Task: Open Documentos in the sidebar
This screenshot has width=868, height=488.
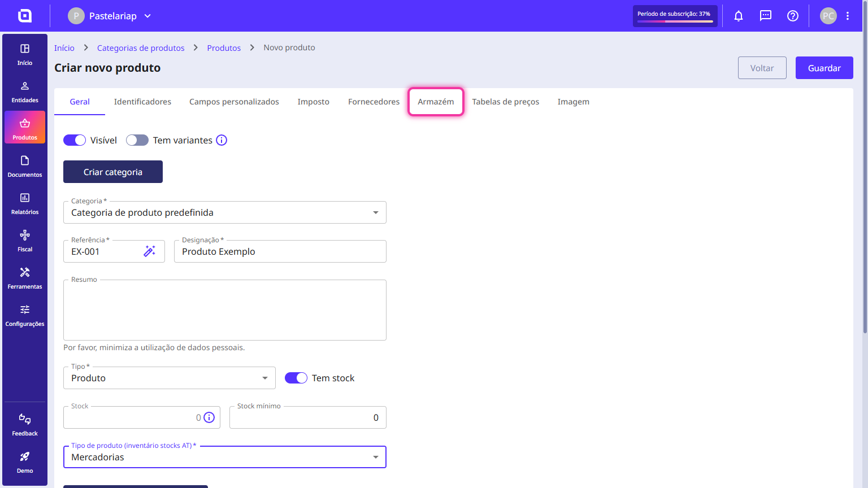Action: click(x=25, y=167)
